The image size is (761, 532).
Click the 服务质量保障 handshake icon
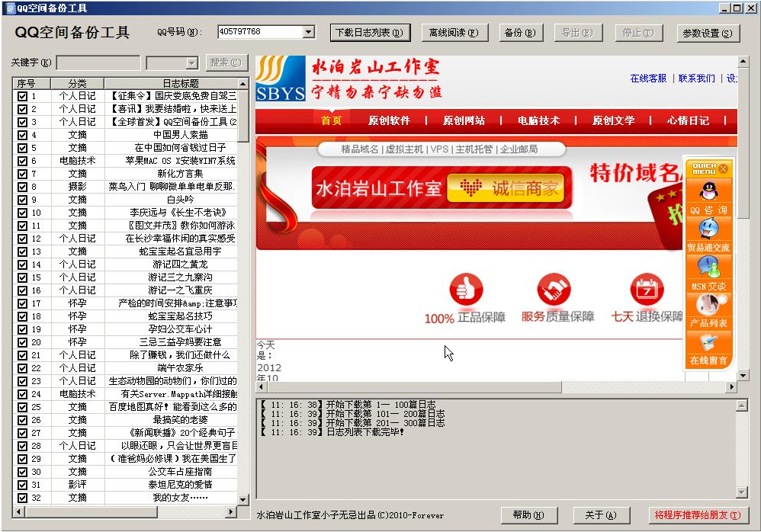pos(554,290)
